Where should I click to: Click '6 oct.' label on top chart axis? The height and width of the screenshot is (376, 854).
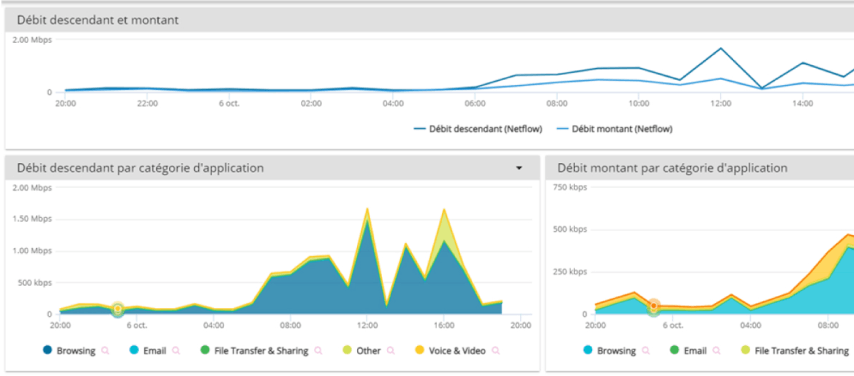click(x=229, y=103)
